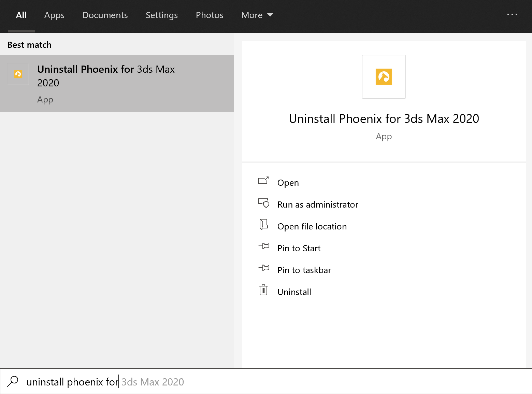Select the All filter tab
The height and width of the screenshot is (394, 532).
[21, 15]
